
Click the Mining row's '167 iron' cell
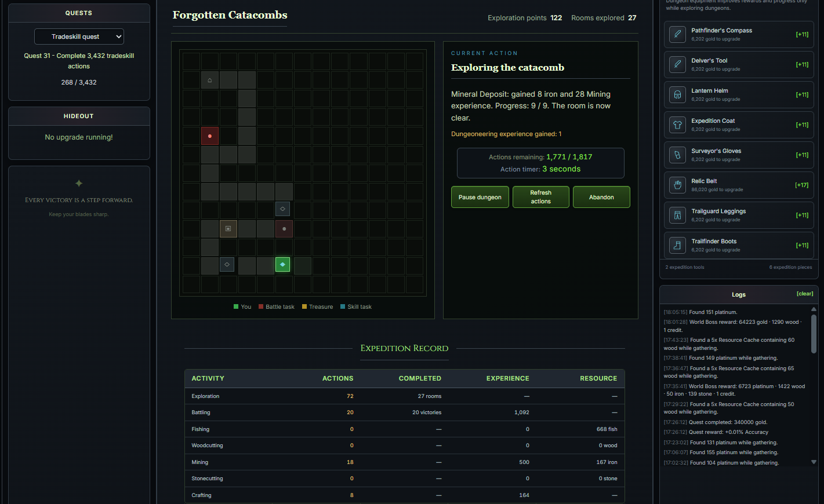click(x=607, y=462)
